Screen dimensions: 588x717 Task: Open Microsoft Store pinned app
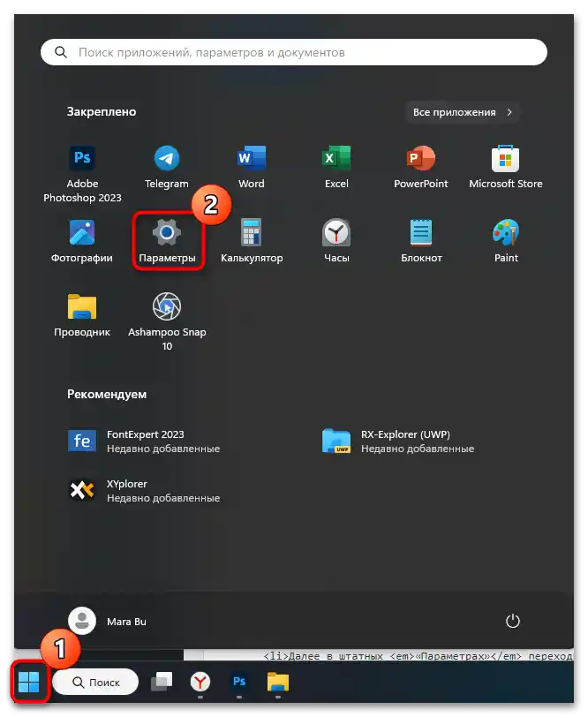tap(505, 168)
